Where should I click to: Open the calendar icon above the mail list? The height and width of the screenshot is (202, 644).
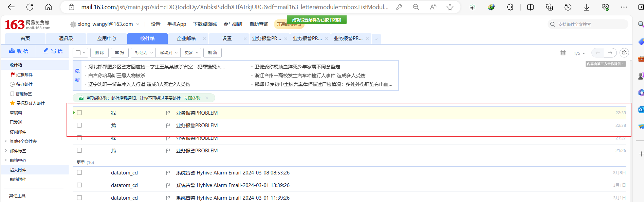563,53
